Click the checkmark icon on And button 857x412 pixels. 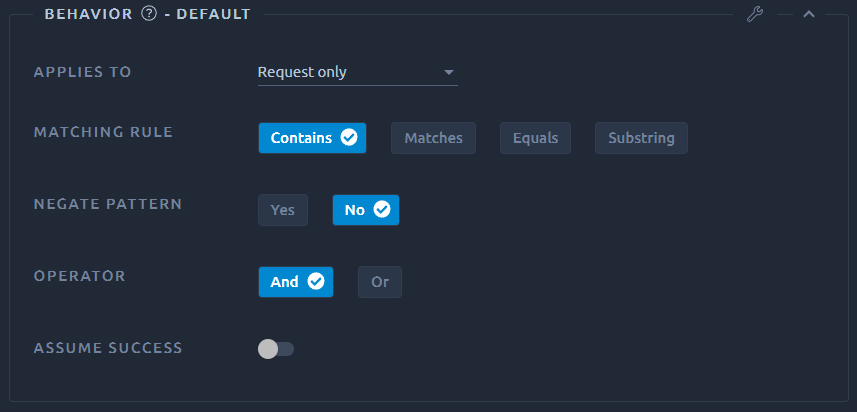click(x=316, y=281)
